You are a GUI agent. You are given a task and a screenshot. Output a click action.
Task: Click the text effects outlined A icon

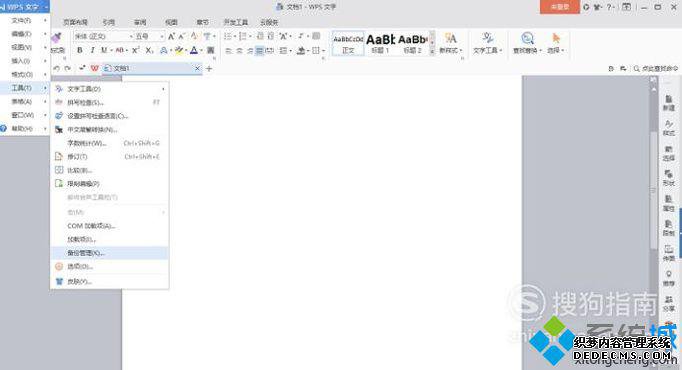(164, 50)
